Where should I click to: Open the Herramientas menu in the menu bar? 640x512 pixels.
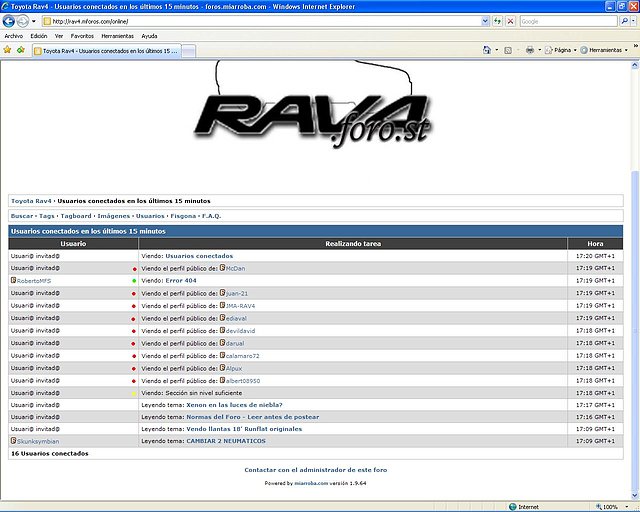(118, 36)
